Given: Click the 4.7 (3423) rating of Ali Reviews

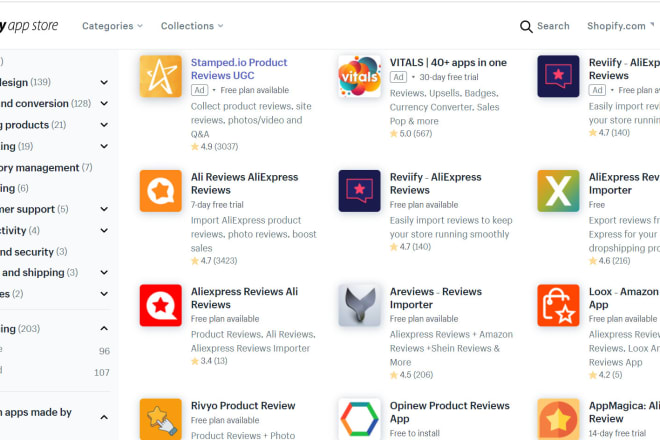Looking at the screenshot, I should click(x=214, y=261).
